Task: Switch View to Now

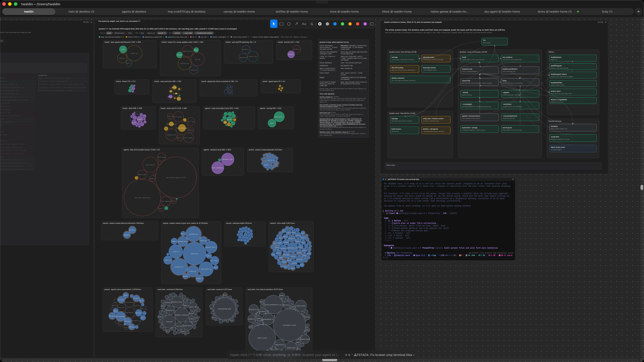Action: pyautogui.click(x=142, y=33)
